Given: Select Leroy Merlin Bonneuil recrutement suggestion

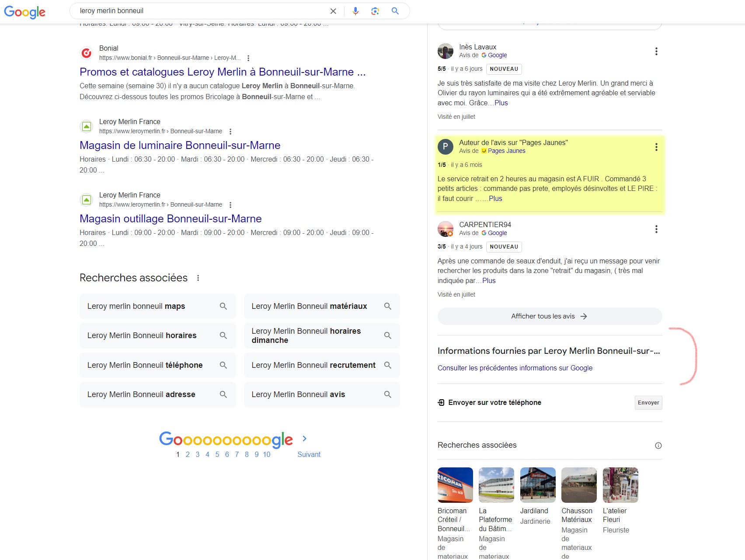Looking at the screenshot, I should tap(322, 365).
